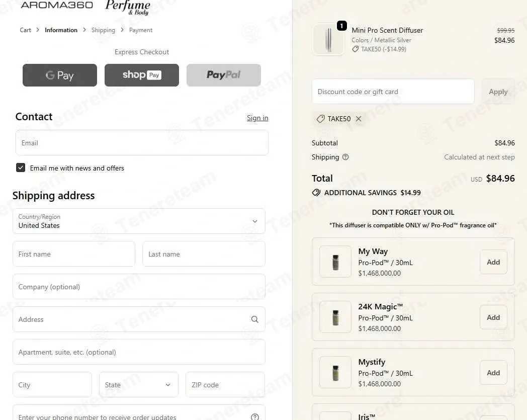The image size is (527, 420).
Task: Select the Information breadcrumb step
Action: click(x=61, y=30)
